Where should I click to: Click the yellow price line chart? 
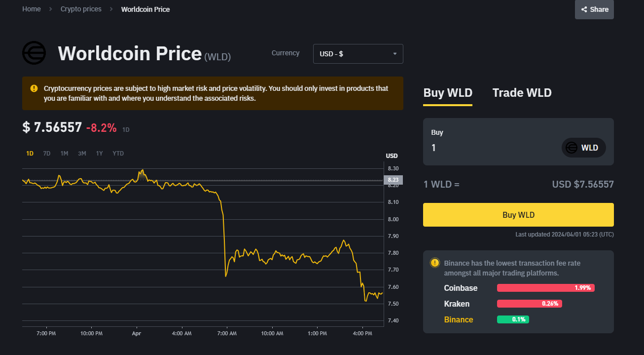[x=202, y=236]
